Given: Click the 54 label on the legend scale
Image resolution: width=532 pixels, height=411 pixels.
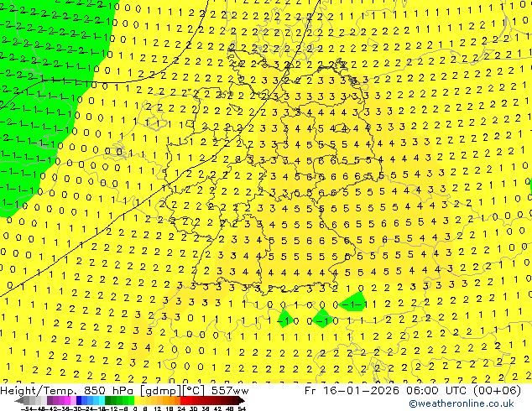Looking at the screenshot, I should pos(242,408).
